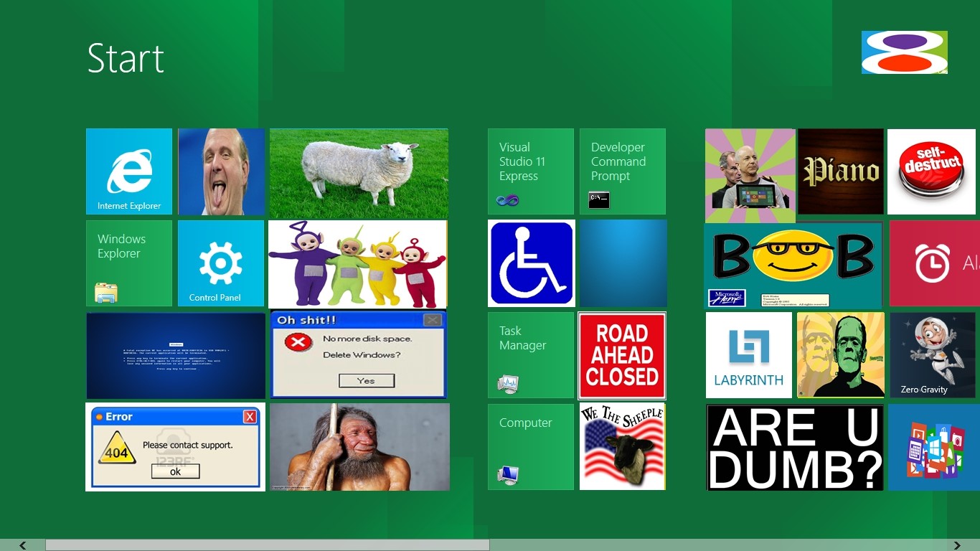Open the Task Manager tile
Viewport: 980px width, 551px height.
click(x=531, y=355)
